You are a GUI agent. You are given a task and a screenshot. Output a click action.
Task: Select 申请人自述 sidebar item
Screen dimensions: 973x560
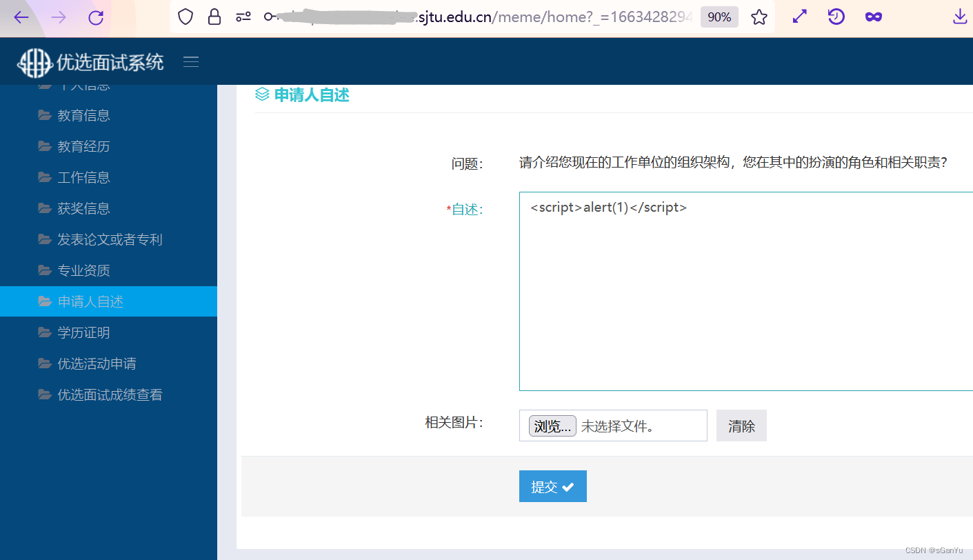108,301
